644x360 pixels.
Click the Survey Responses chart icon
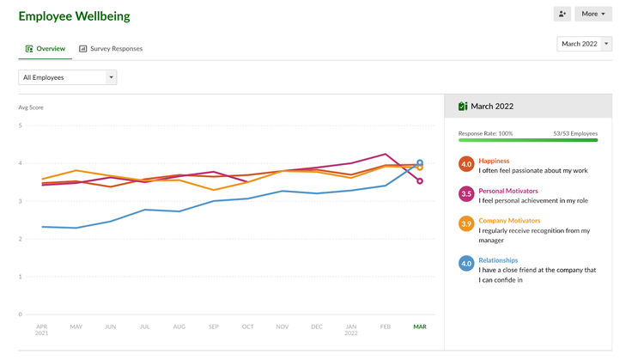click(83, 49)
